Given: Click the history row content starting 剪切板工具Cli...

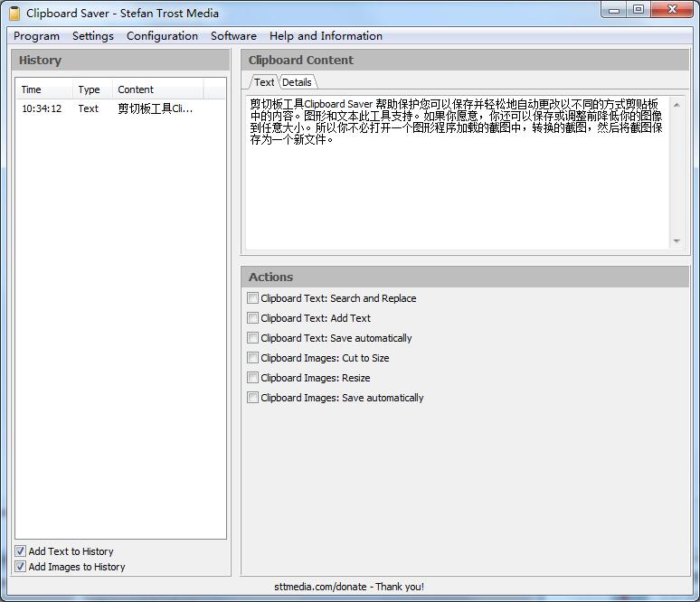Looking at the screenshot, I should (156, 108).
